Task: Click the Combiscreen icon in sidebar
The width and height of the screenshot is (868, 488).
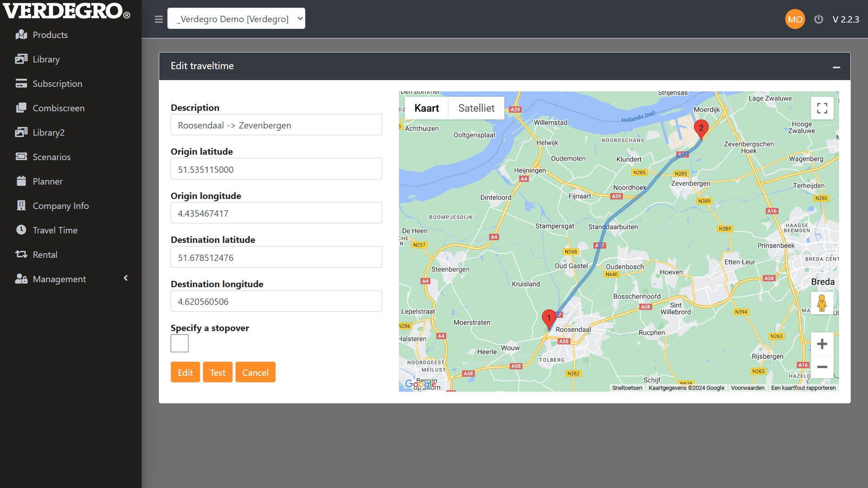Action: [21, 108]
